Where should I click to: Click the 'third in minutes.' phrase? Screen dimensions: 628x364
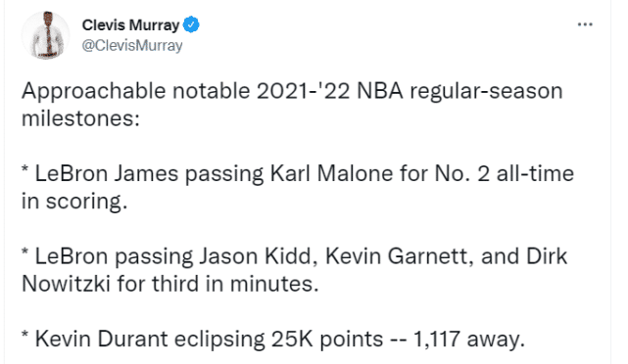[235, 285]
